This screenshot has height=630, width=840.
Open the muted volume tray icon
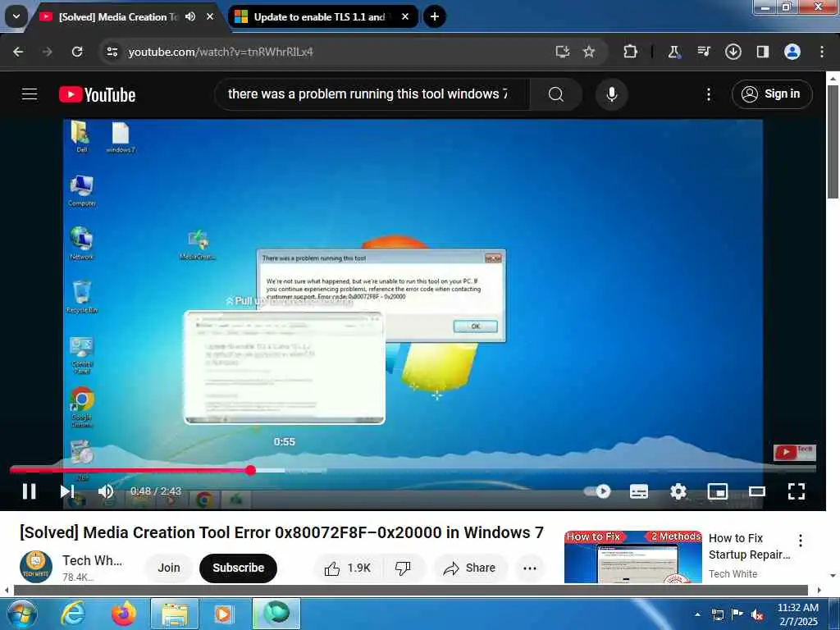757,615
